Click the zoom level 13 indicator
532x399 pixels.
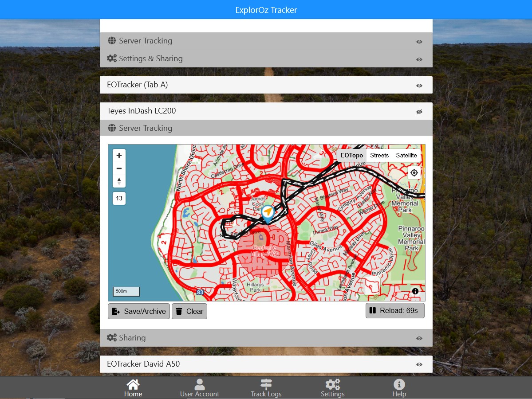coord(119,198)
